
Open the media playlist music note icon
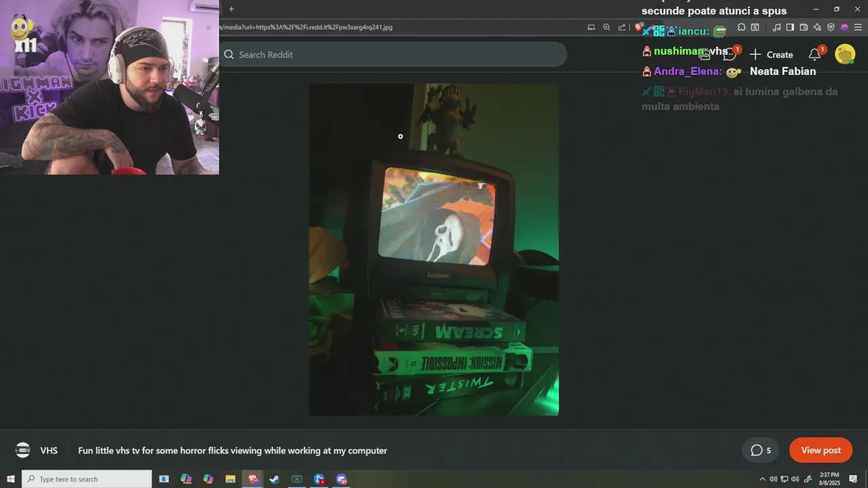(776, 27)
